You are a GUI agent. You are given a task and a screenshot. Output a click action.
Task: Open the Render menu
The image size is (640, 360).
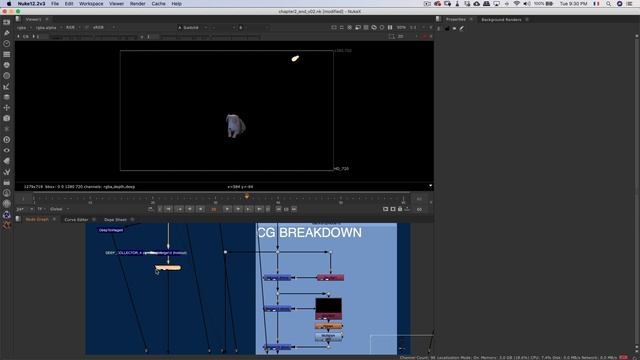tap(138, 4)
